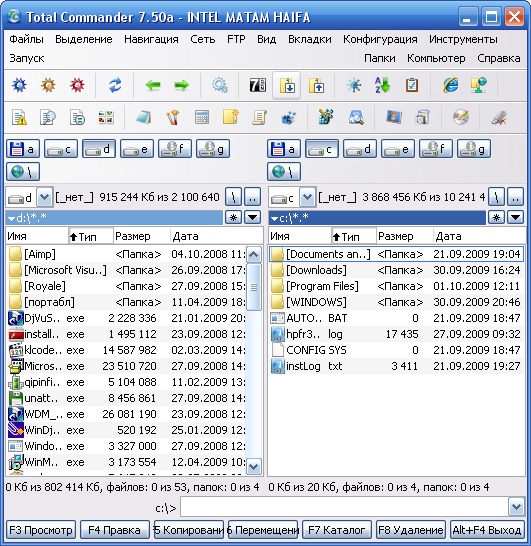The width and height of the screenshot is (531, 546).
Task: Open the Вкладки menu
Action: pyautogui.click(x=310, y=39)
